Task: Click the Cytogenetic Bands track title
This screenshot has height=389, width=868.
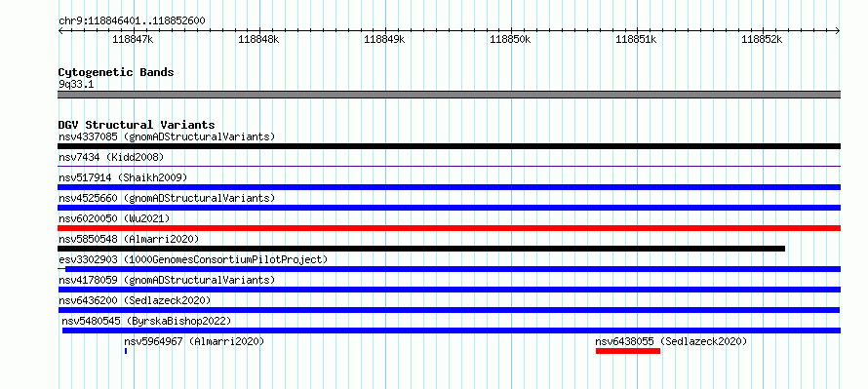Action: [116, 72]
